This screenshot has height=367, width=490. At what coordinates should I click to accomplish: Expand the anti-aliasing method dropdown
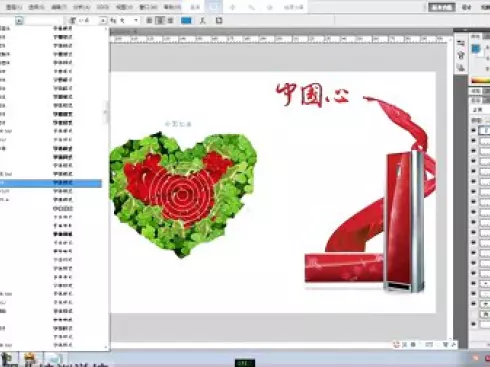[136, 21]
